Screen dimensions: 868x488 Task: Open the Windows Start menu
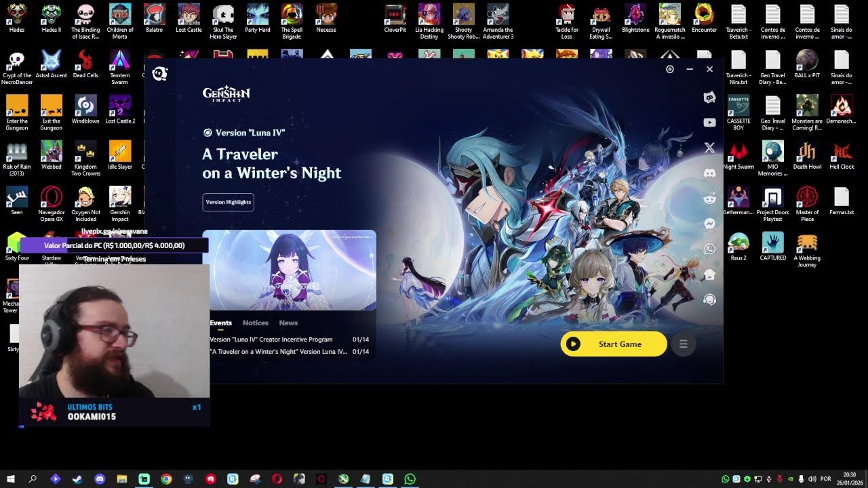click(11, 479)
